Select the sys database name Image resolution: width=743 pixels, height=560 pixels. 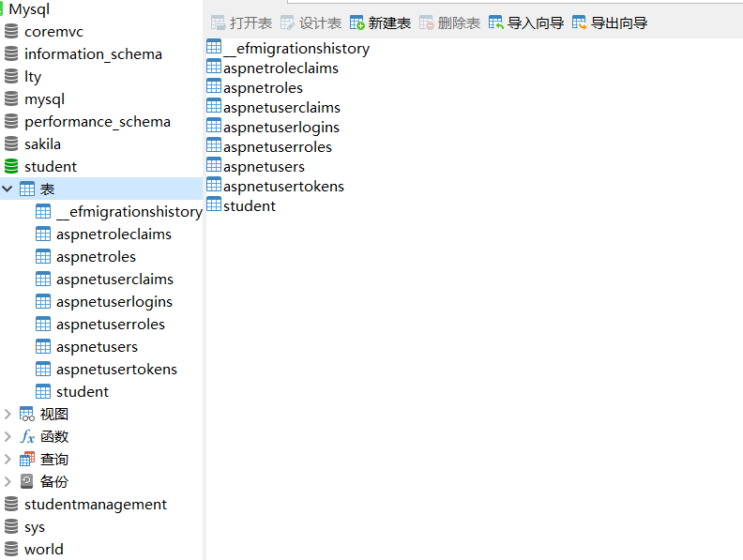point(35,527)
